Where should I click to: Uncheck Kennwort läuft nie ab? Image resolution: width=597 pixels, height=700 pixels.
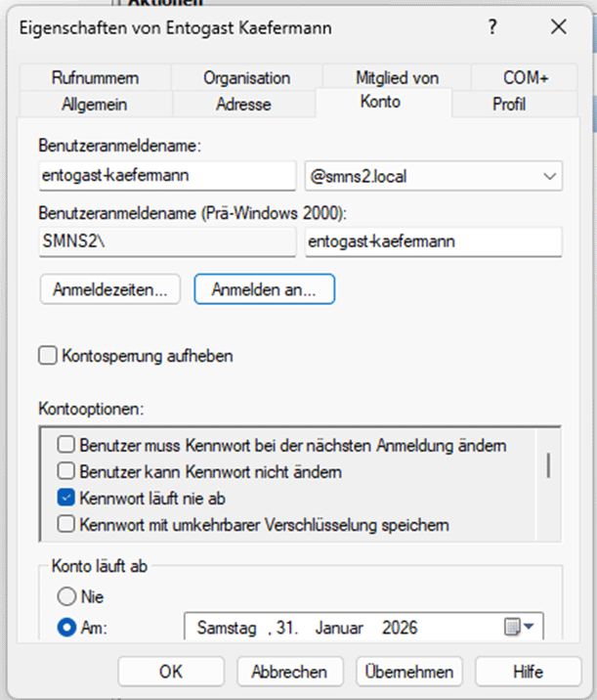[x=66, y=499]
